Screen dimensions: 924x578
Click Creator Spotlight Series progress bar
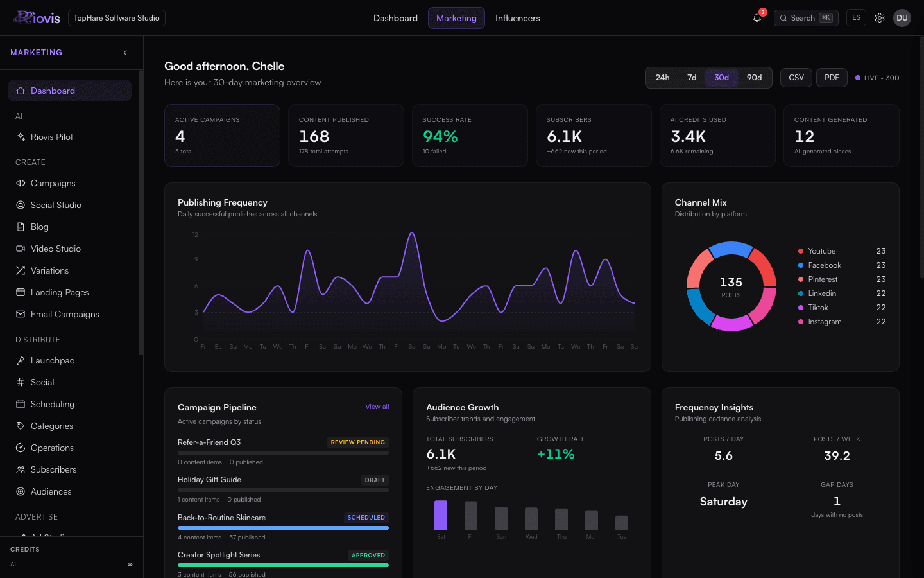(x=283, y=565)
